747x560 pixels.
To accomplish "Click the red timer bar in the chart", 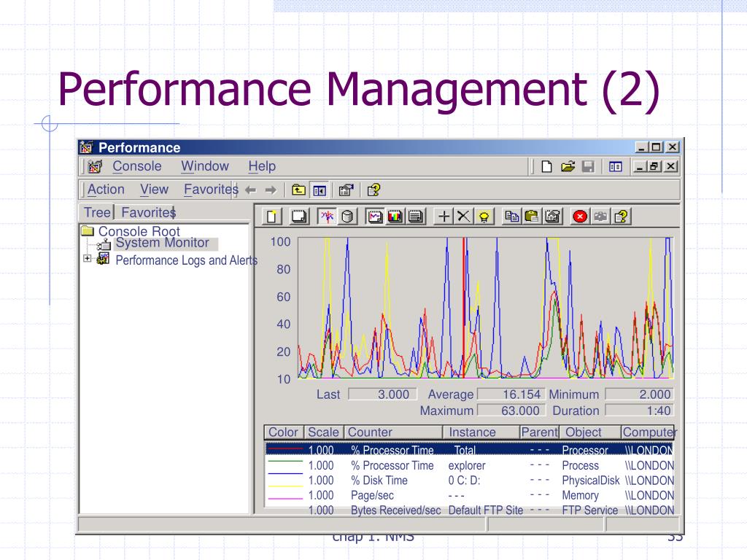I will [463, 308].
